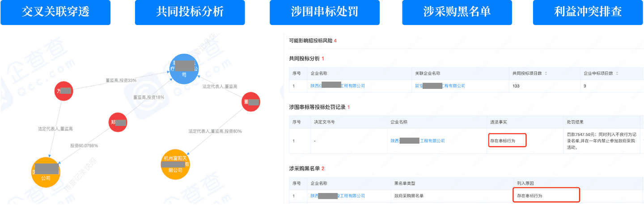The image size is (644, 205).
Task: Click the value 133 in the table
Action: coord(516,86)
